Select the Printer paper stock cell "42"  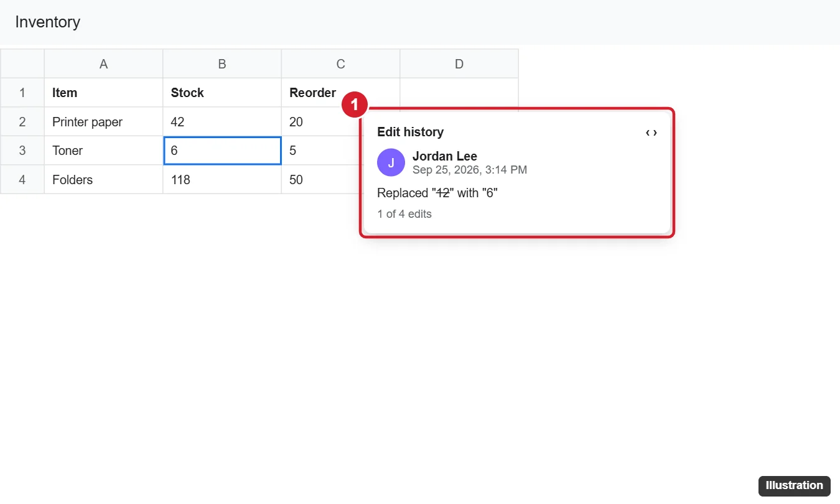(222, 122)
